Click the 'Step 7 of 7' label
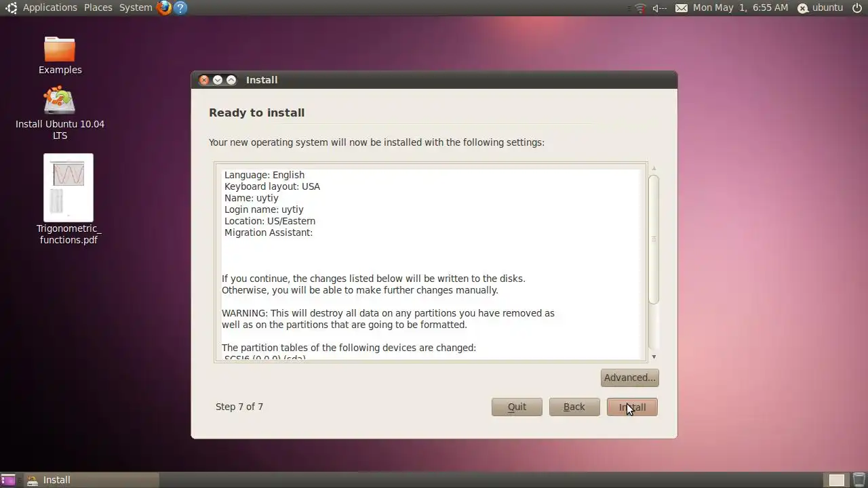This screenshot has width=868, height=488. point(239,407)
